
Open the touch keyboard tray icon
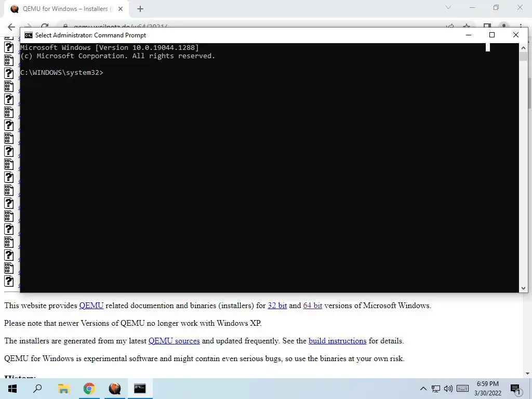coord(462,389)
